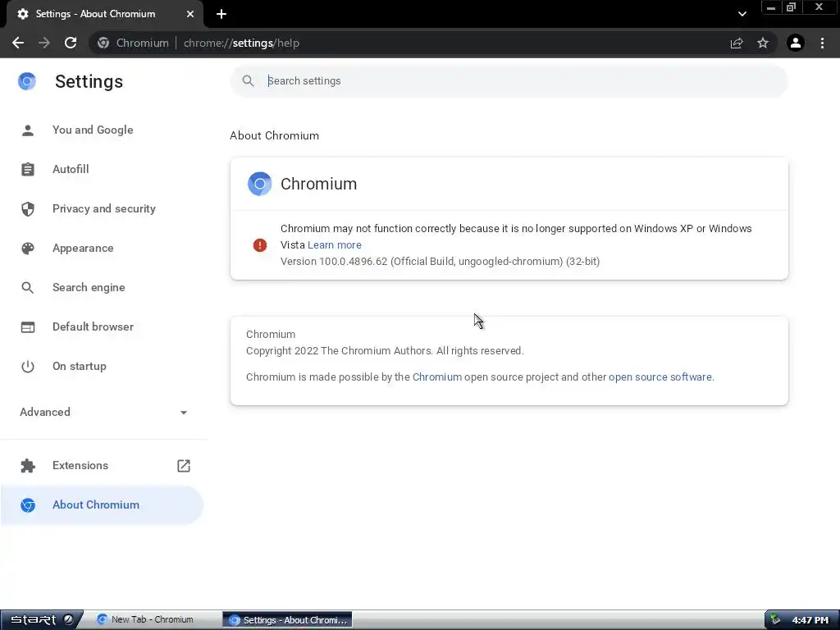Reload the current page

click(x=71, y=43)
